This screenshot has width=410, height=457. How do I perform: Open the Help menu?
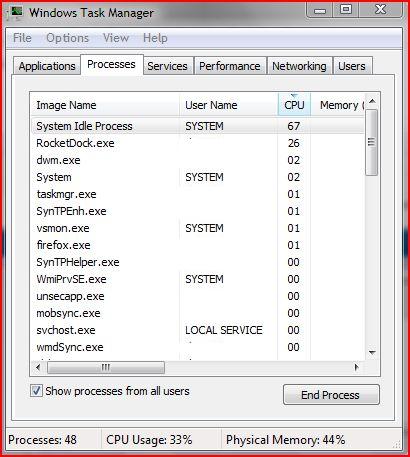[x=155, y=38]
